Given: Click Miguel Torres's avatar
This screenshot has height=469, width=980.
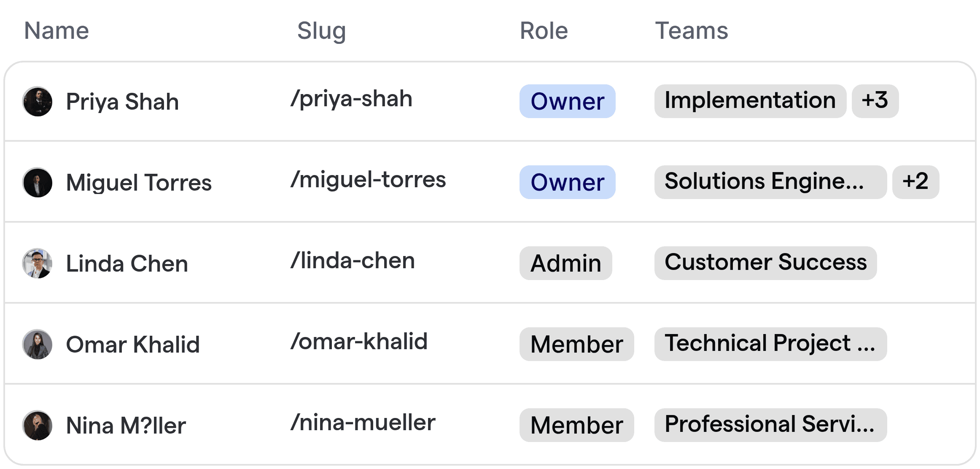Looking at the screenshot, I should [x=37, y=182].
